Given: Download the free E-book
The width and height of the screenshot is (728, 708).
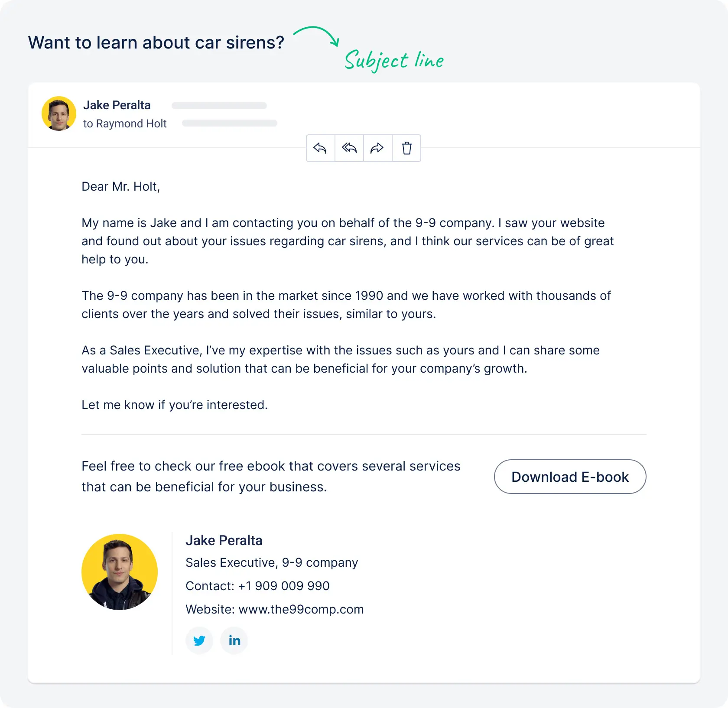Looking at the screenshot, I should click(570, 477).
